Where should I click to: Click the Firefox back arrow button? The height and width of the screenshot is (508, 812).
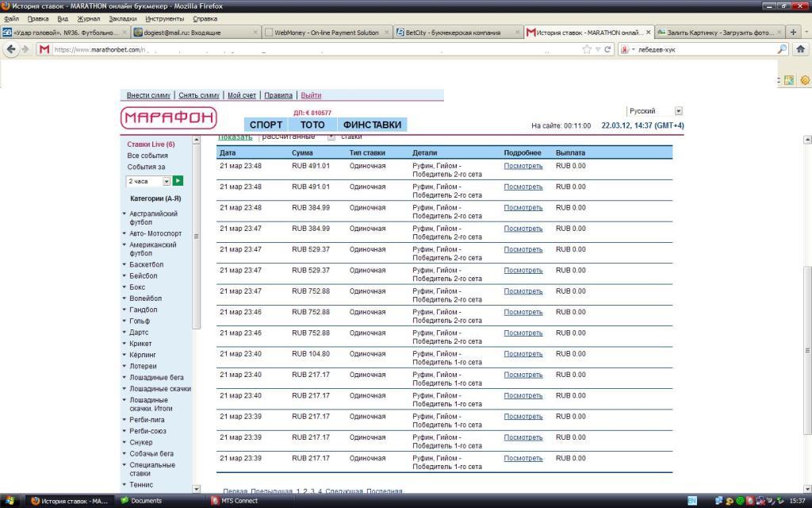[11, 49]
